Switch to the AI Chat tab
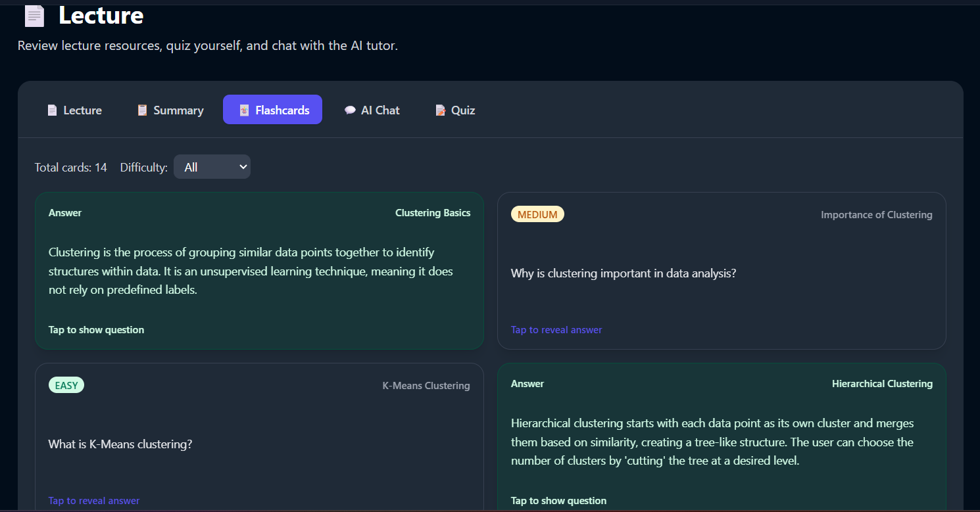The height and width of the screenshot is (512, 980). [x=372, y=110]
